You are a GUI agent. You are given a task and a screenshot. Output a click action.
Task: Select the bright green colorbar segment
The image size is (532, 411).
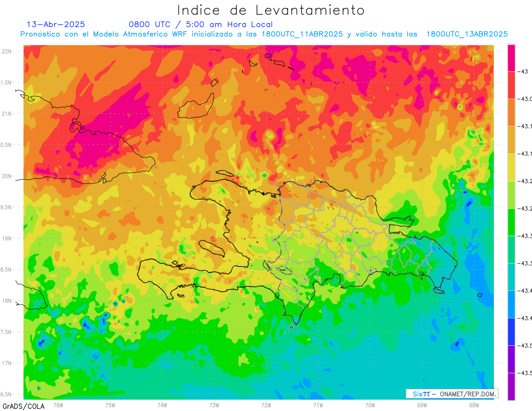511,222
